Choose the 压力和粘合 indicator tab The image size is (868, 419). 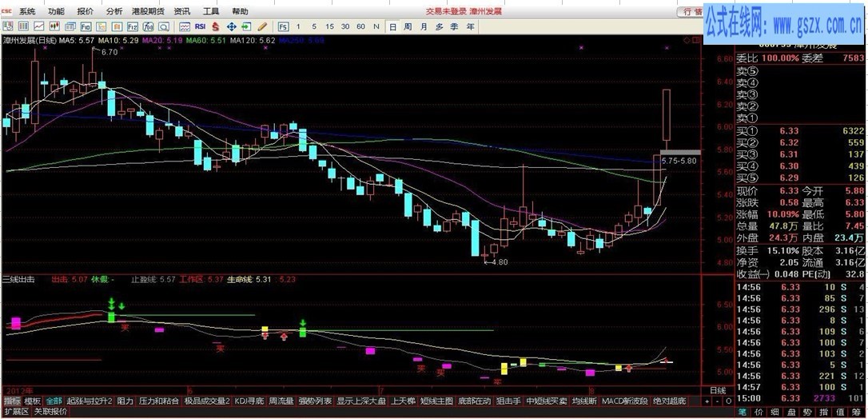click(159, 401)
